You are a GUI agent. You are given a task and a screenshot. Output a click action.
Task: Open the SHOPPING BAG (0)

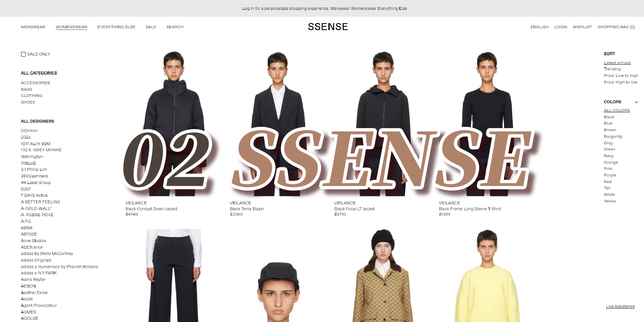[616, 27]
